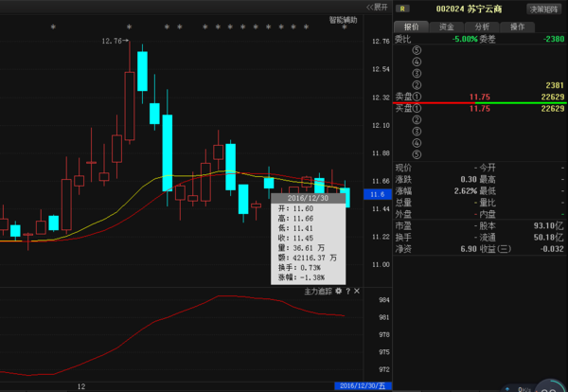The width and height of the screenshot is (568, 392).
Task: Click the 984 indicator scale label
Action: 384,300
